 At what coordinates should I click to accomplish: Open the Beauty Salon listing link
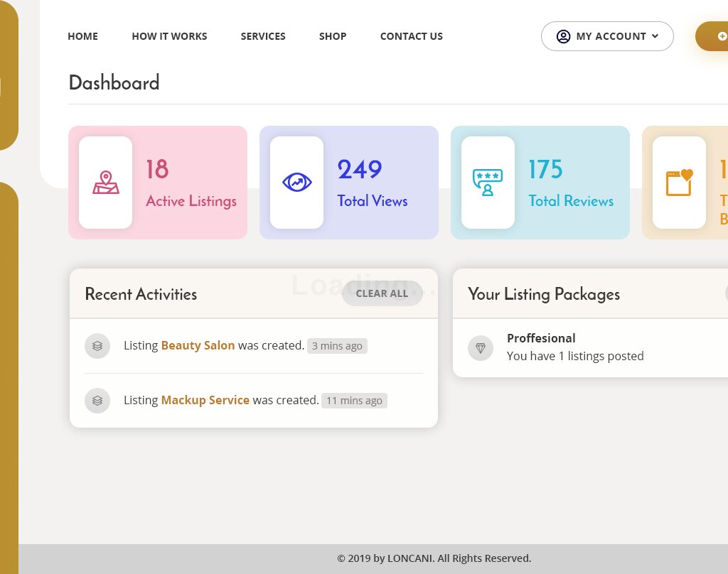pos(198,345)
